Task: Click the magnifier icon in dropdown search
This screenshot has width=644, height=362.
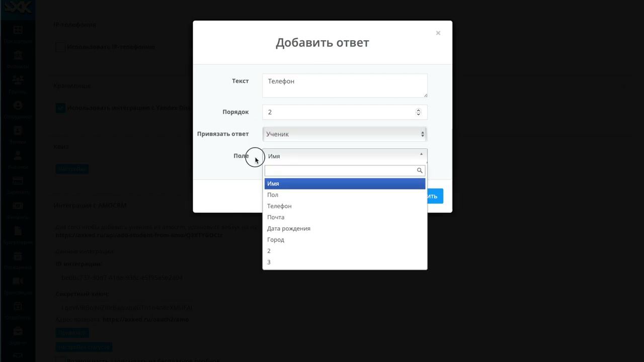Action: pos(420,170)
